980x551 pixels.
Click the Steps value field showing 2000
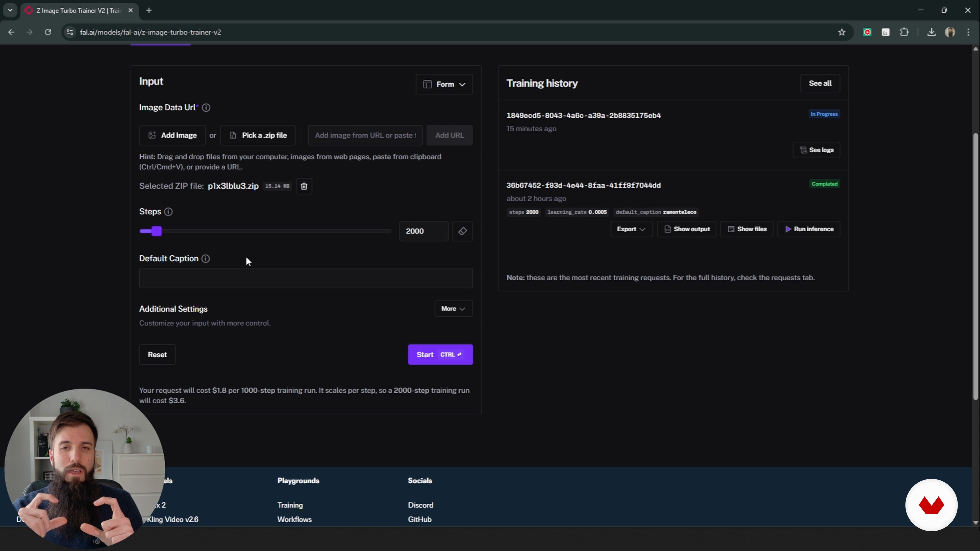(x=424, y=231)
